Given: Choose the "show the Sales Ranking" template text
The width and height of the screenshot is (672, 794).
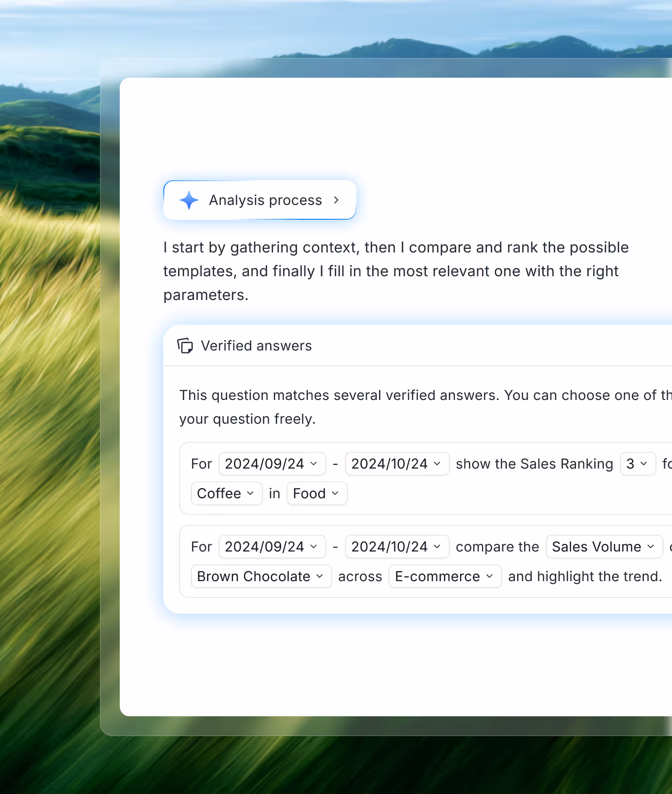Looking at the screenshot, I should point(534,464).
